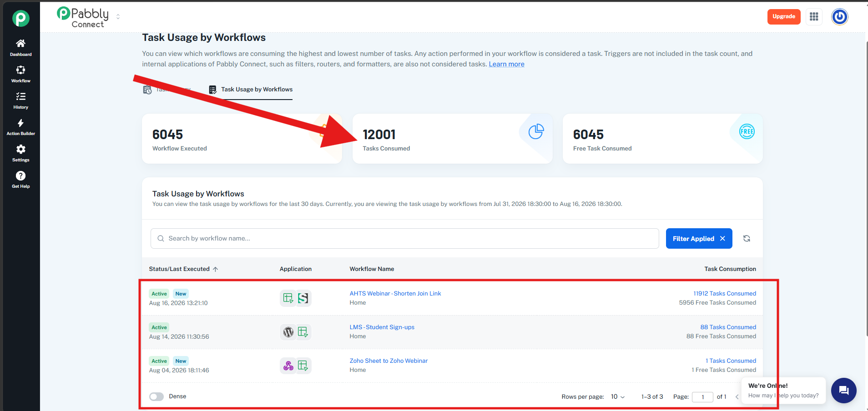Click the WordPress icon in the LMS row
This screenshot has height=411, width=868.
click(288, 332)
